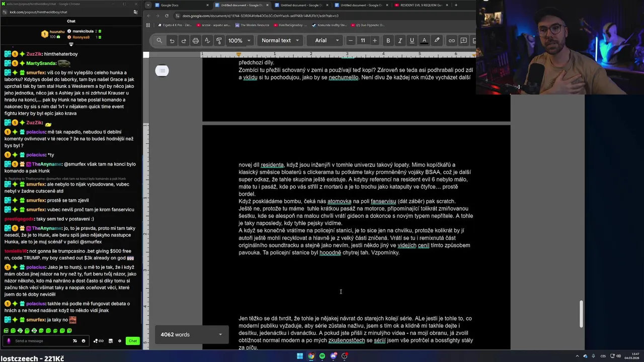Open chat settings gear icon

coord(120,341)
